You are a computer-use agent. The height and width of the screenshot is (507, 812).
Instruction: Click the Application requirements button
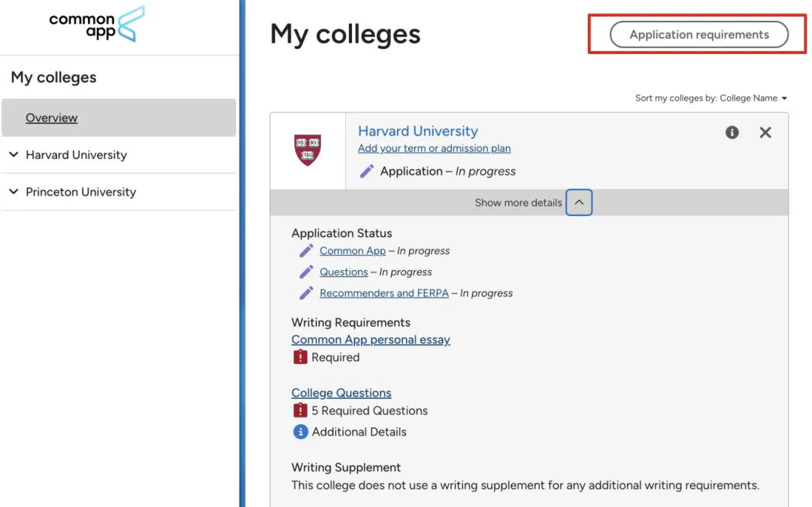(699, 35)
